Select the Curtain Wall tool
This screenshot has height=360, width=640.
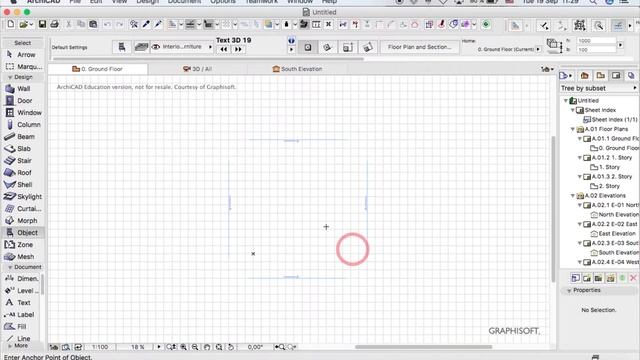[24, 209]
